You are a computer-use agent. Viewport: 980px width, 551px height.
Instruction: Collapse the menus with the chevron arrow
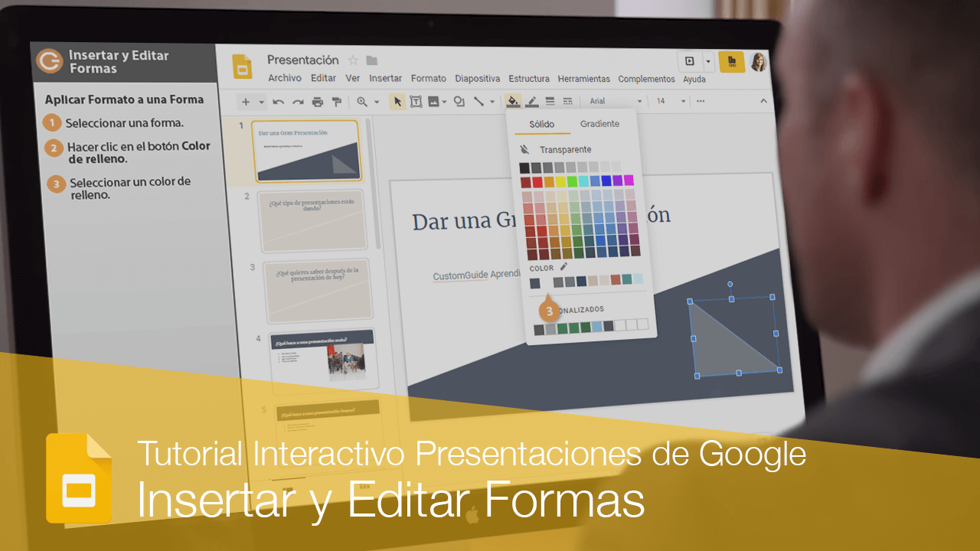763,101
